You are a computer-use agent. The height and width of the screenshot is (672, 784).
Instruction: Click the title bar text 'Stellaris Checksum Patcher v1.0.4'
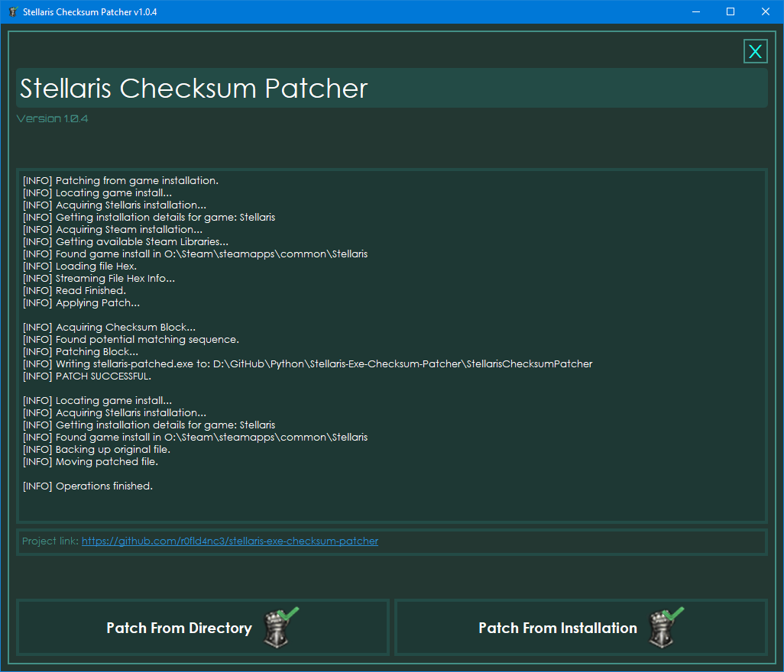pyautogui.click(x=90, y=12)
